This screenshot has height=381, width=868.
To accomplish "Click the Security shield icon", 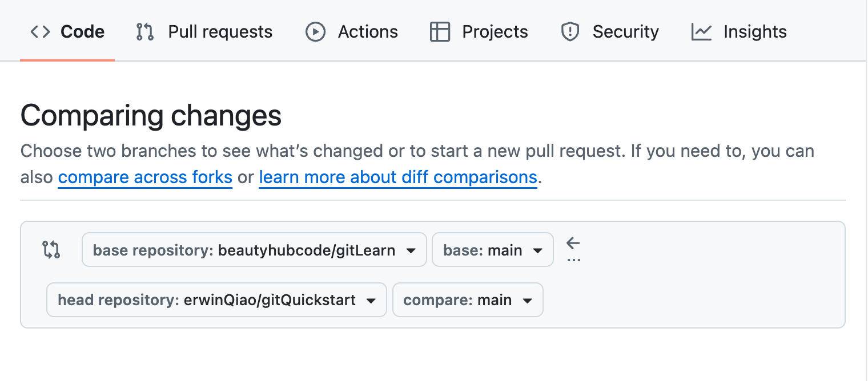I will (570, 32).
